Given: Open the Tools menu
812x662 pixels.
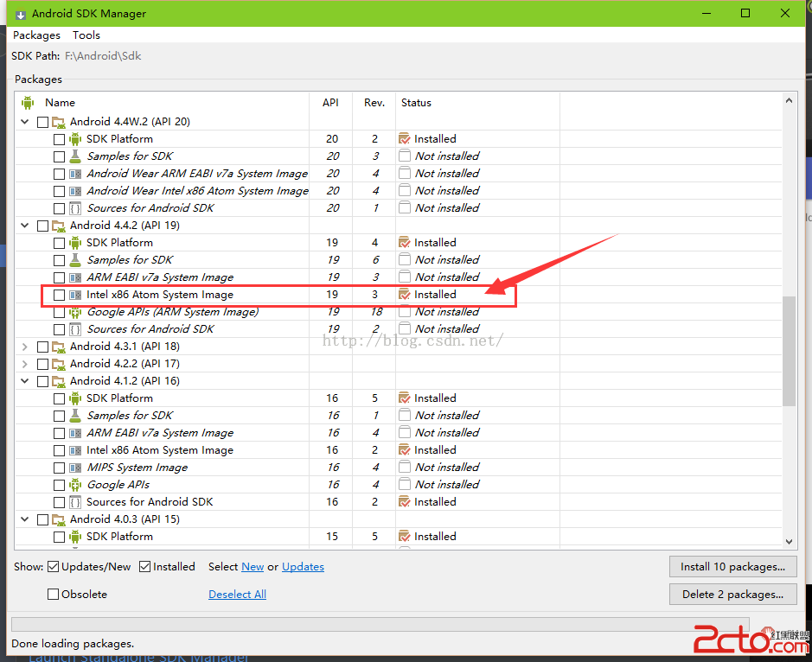Looking at the screenshot, I should (86, 35).
